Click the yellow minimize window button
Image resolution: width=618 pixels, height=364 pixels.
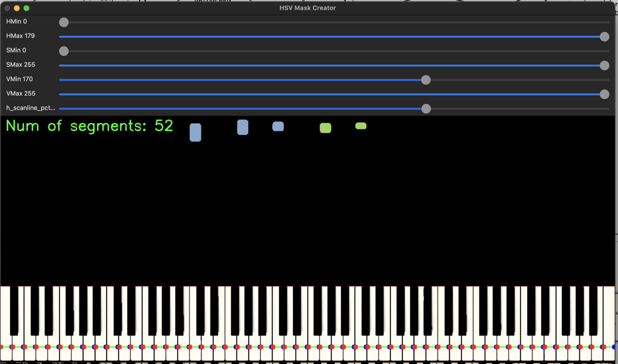tap(17, 8)
